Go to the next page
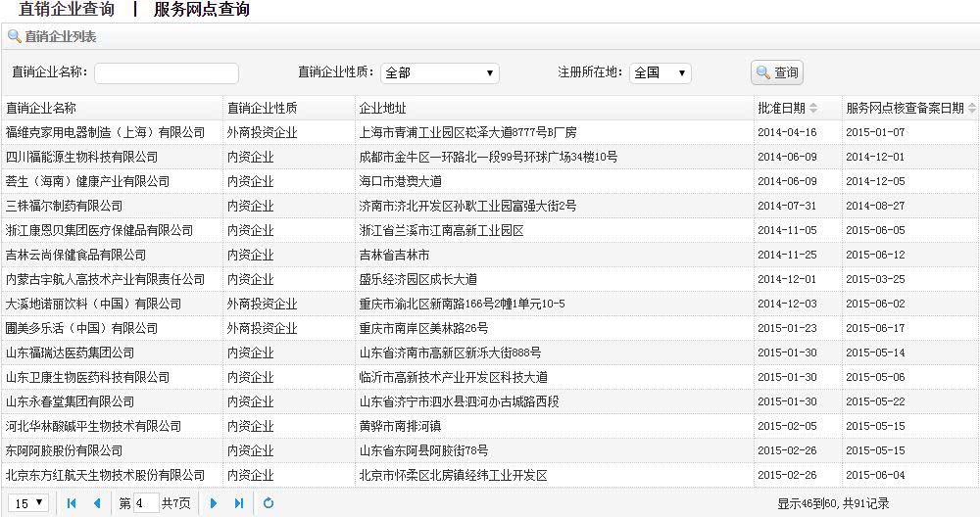 214,503
